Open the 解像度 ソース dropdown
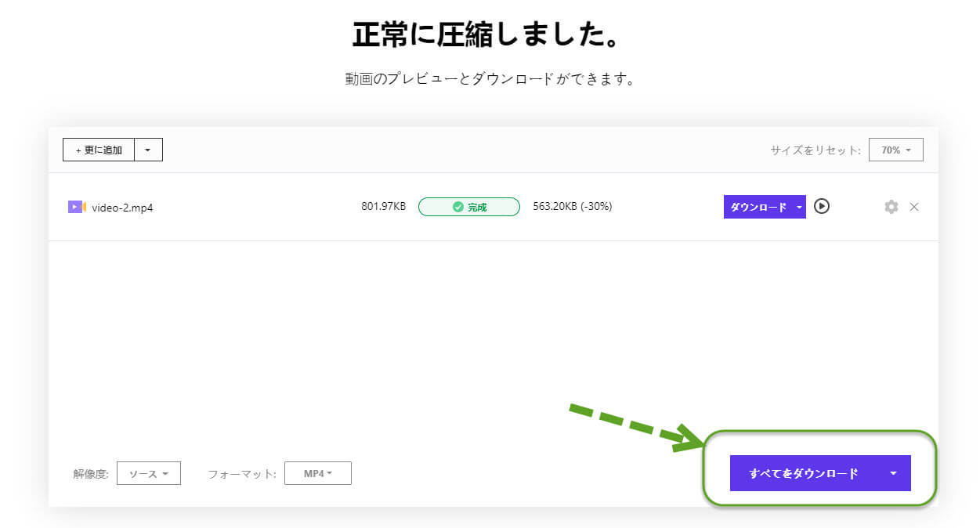This screenshot has width=980, height=528. pyautogui.click(x=148, y=473)
